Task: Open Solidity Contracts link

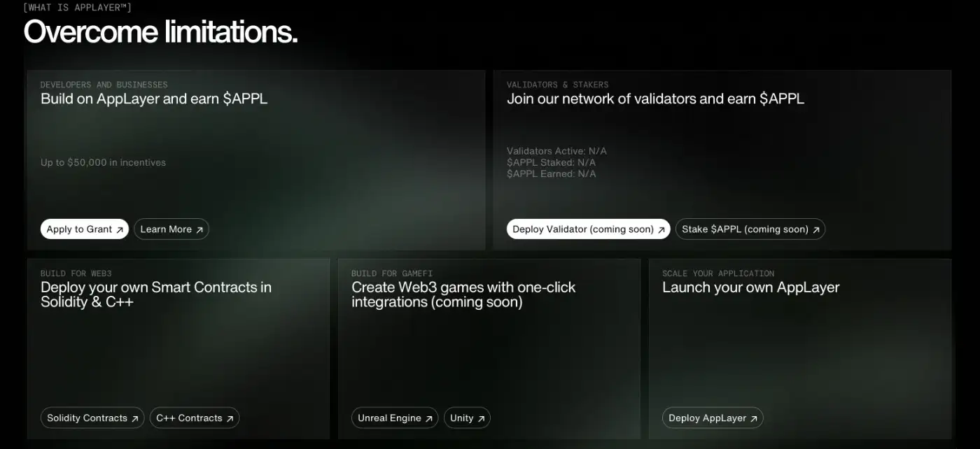Action: tap(92, 418)
